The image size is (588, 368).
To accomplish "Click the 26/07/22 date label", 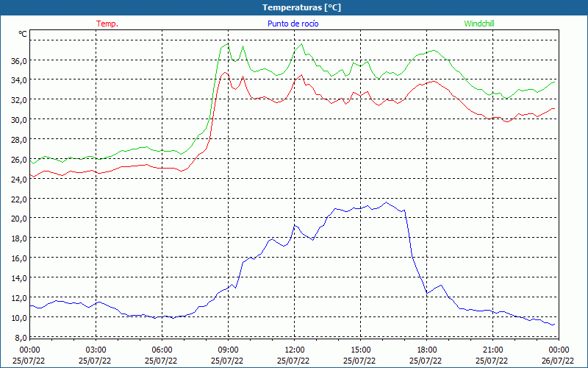I will pyautogui.click(x=558, y=361).
